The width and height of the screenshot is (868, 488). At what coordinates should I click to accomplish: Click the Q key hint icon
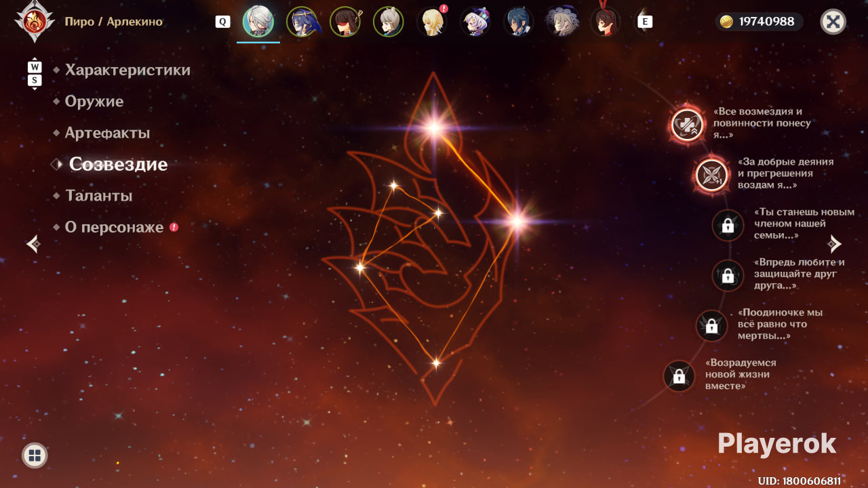(222, 22)
